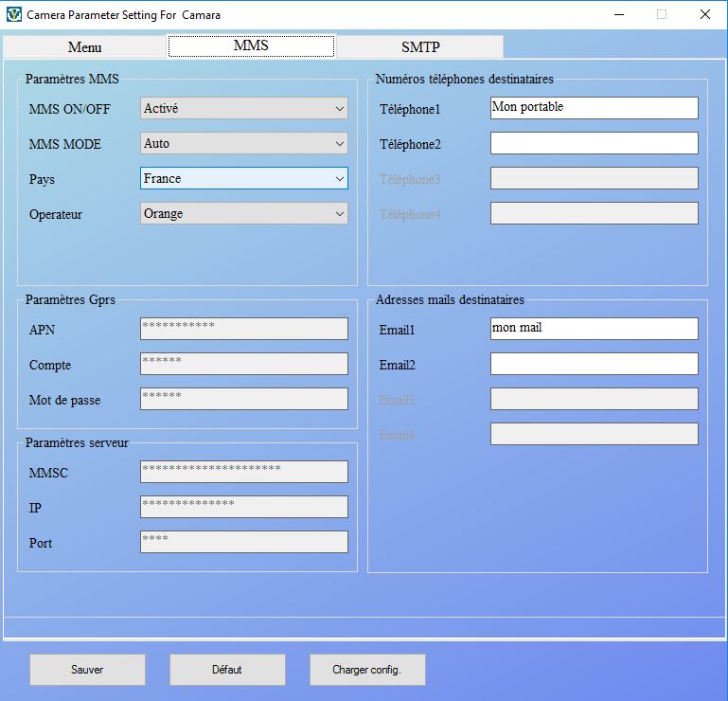Open the MMS ON/OFF dropdown
The height and width of the screenshot is (701, 728).
(x=243, y=108)
